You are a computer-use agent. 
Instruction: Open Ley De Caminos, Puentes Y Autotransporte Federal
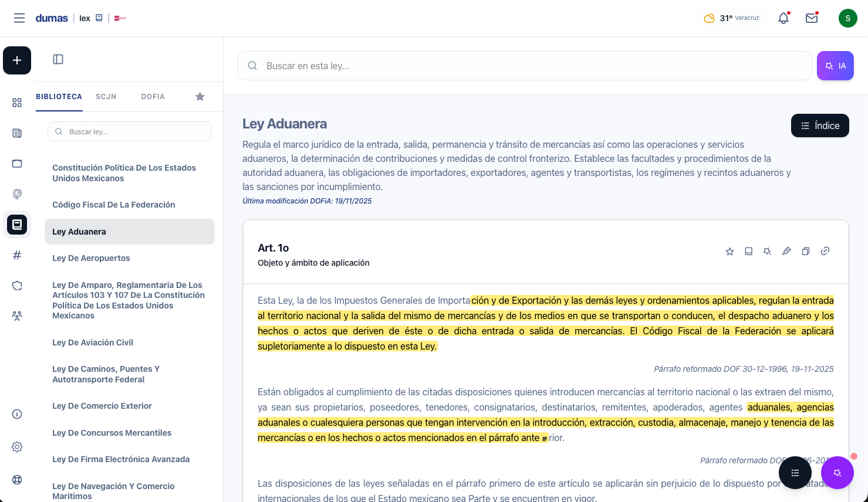tap(130, 374)
